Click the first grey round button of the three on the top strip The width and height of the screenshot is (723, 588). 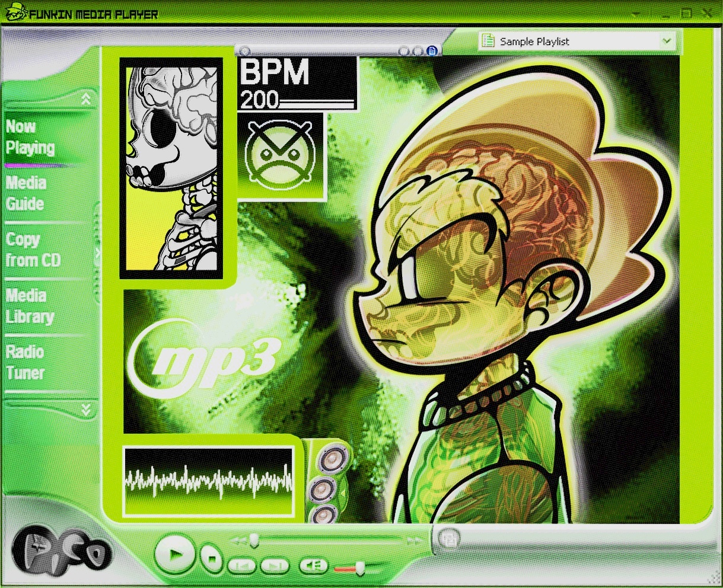(x=405, y=50)
